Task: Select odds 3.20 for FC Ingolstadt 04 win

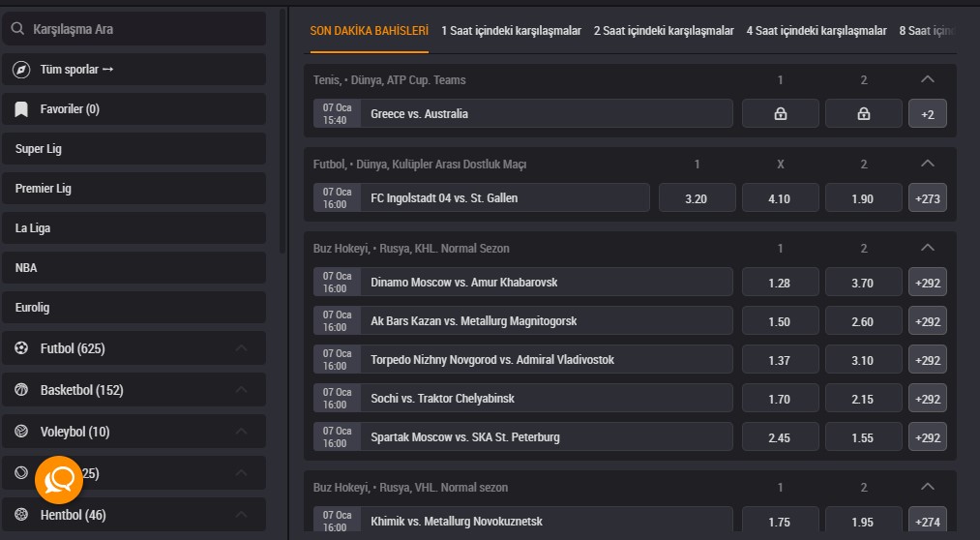Action: click(697, 198)
